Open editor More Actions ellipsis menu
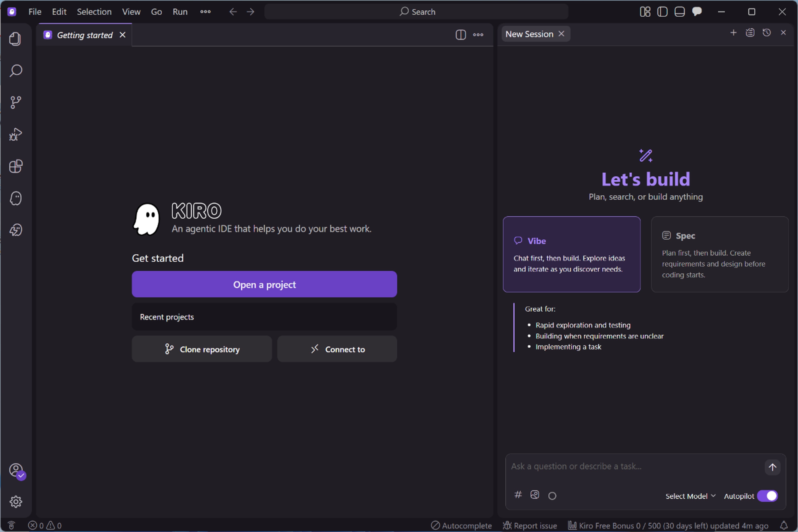Image resolution: width=798 pixels, height=532 pixels. click(478, 35)
